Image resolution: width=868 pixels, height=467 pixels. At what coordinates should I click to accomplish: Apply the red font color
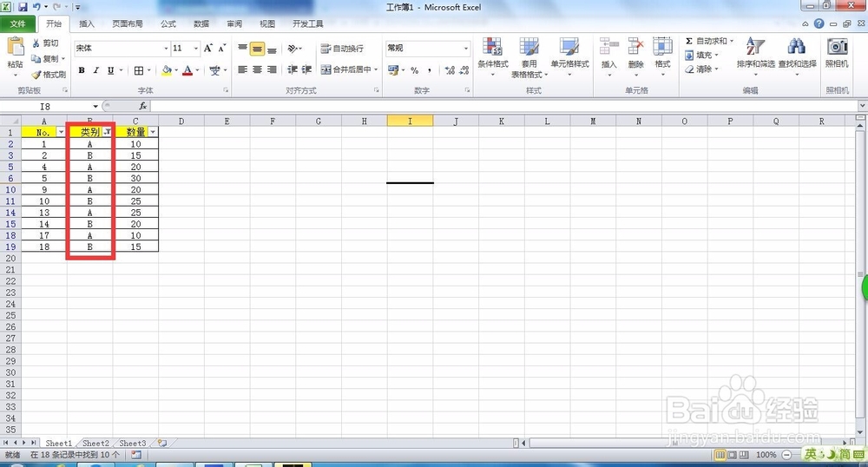pos(187,70)
